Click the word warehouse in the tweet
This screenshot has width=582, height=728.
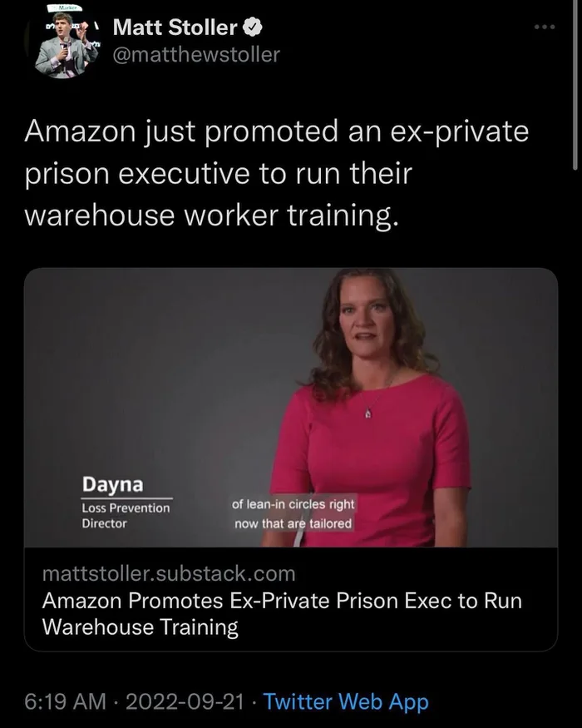point(99,215)
